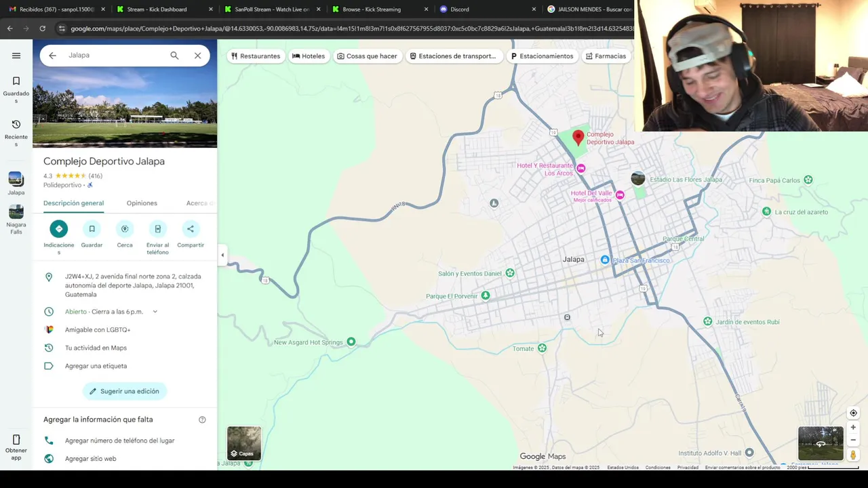Click the Hotel Del Valle marker

point(620,195)
